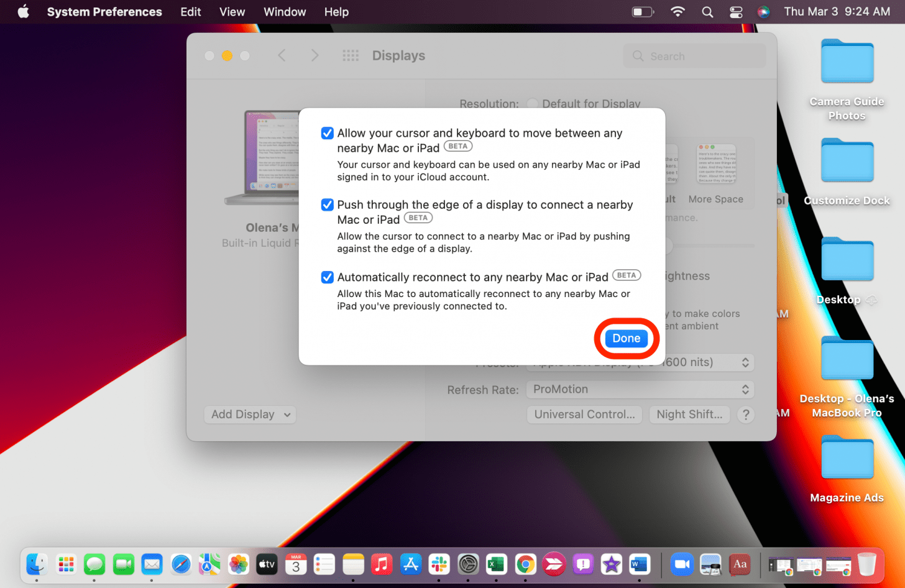The height and width of the screenshot is (588, 905).
Task: Open the Window menu
Action: pos(285,12)
